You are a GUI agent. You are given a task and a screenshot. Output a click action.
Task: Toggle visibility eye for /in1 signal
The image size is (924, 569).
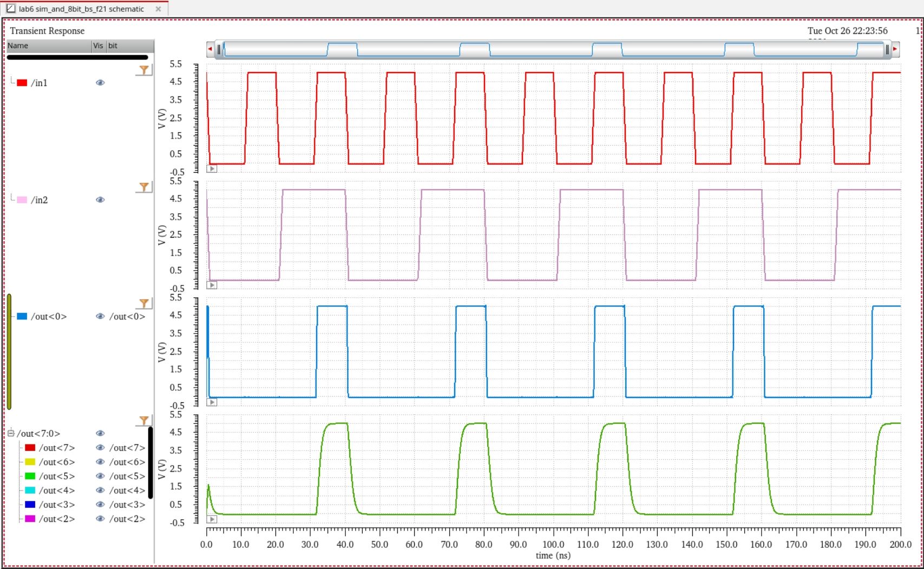100,83
